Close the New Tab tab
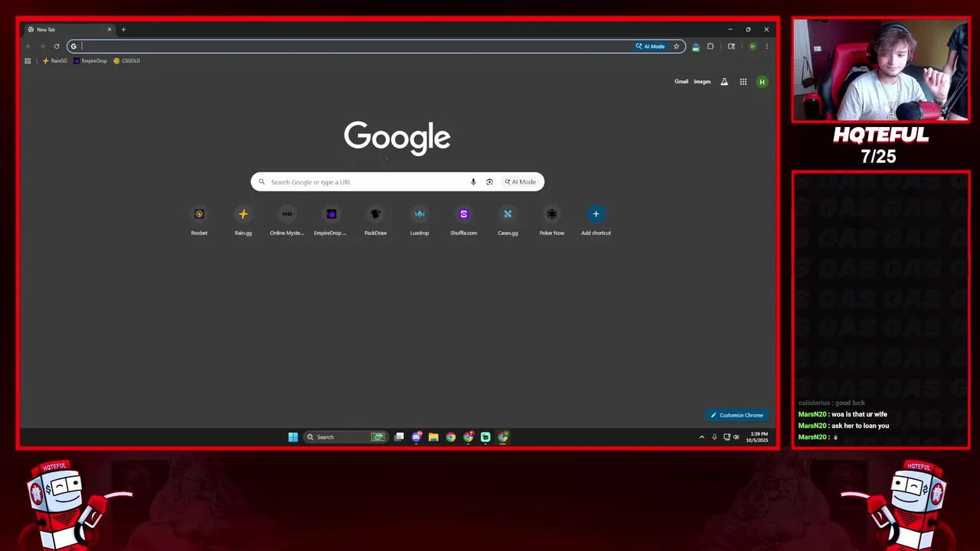Image resolution: width=980 pixels, height=551 pixels. 109,30
